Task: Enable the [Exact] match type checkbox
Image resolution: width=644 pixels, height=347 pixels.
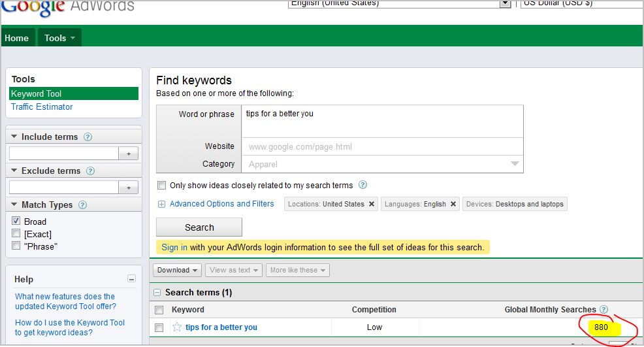Action: (16, 234)
